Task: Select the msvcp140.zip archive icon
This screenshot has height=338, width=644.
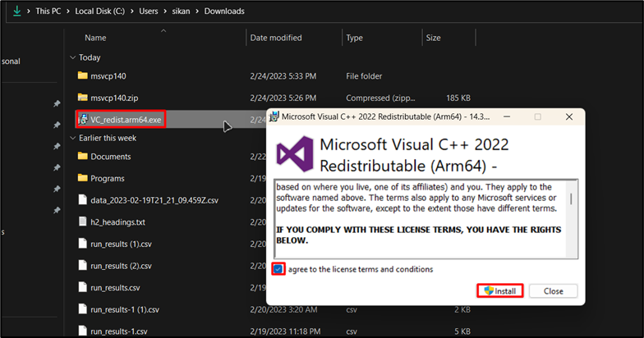Action: click(82, 97)
